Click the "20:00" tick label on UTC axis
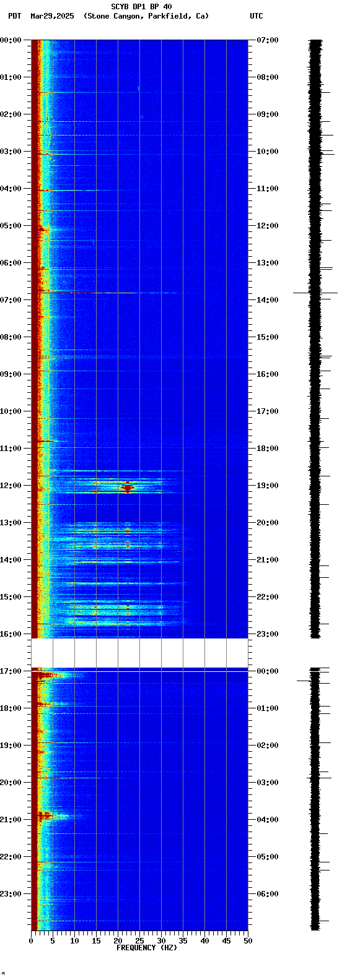The width and height of the screenshot is (342, 980). point(268,523)
